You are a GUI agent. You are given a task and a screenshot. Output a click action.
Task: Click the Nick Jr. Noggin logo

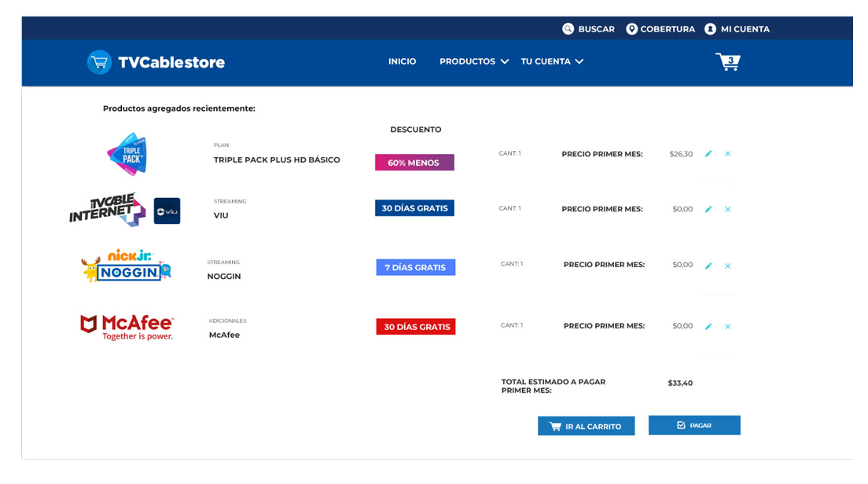127,266
